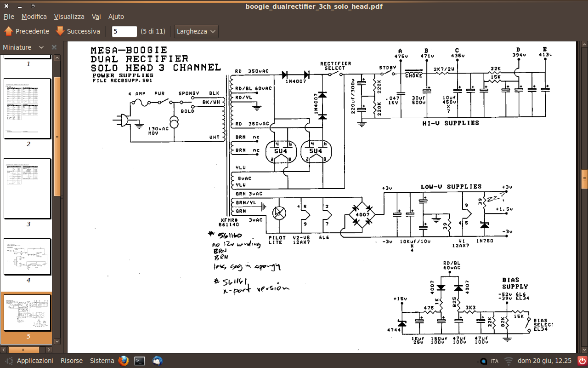The image size is (588, 368).
Task: Expand the Larghezza zoom dropdown
Action: tap(196, 31)
